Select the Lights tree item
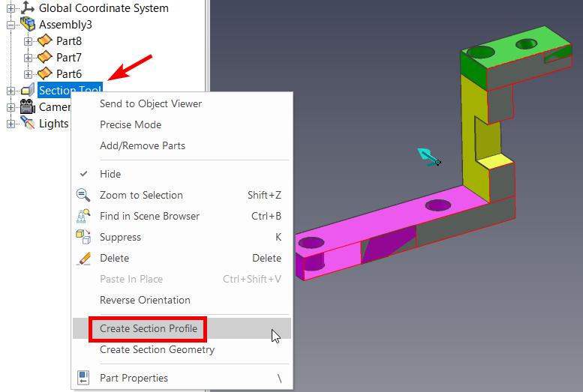The height and width of the screenshot is (392, 583). coord(53,124)
